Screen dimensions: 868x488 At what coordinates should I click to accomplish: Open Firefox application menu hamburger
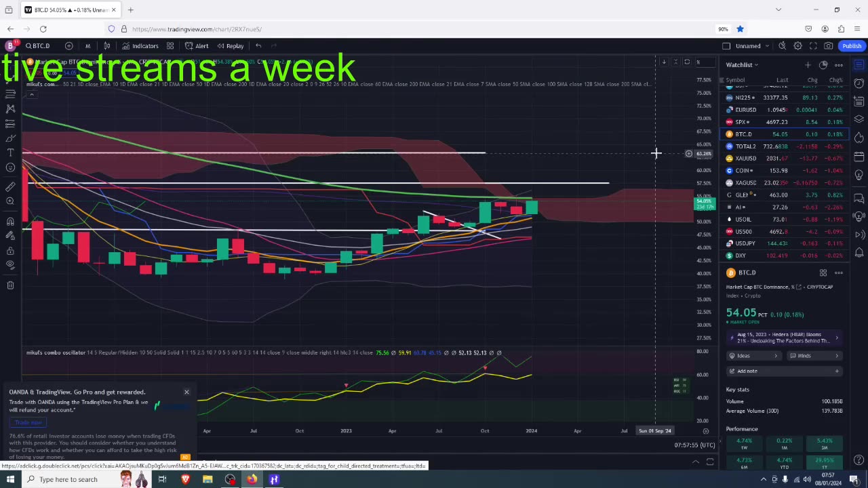coord(857,29)
